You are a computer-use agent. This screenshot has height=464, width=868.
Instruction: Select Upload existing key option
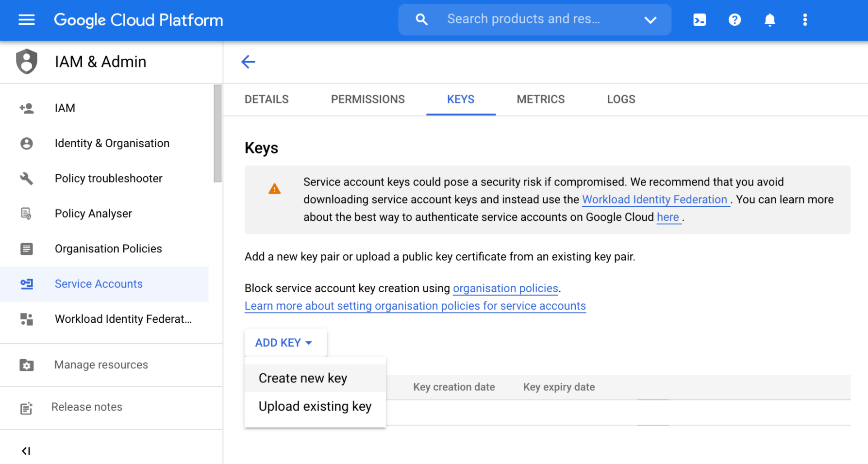click(x=315, y=406)
